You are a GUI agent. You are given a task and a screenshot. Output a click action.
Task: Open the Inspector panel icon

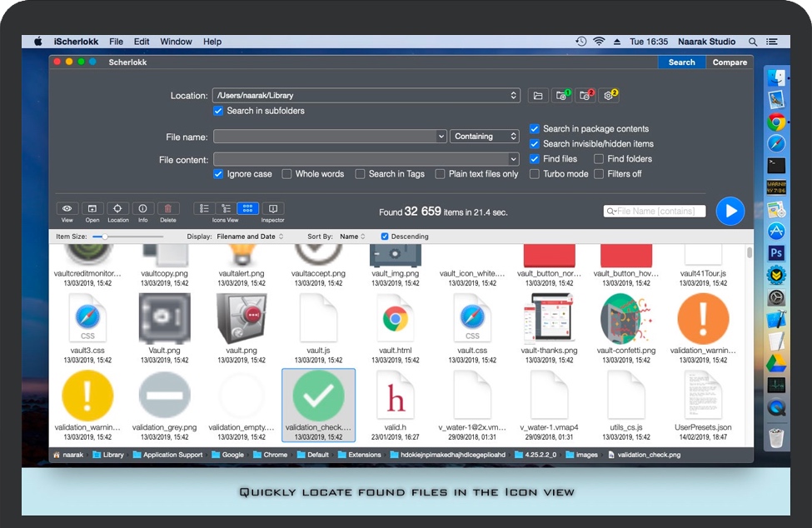[272, 209]
